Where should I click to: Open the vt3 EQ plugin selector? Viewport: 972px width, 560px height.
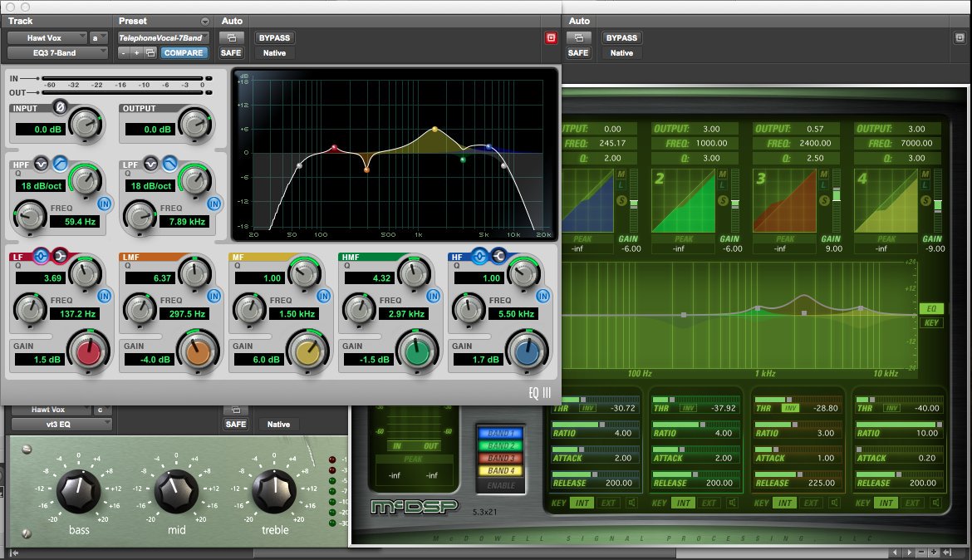pos(61,425)
